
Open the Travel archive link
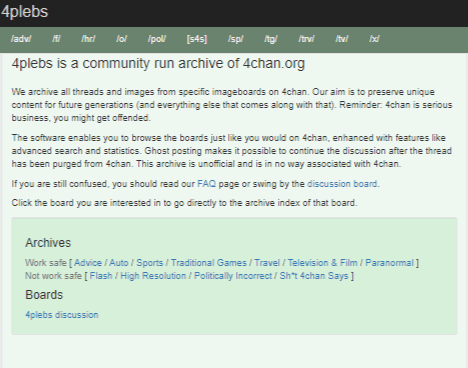point(267,263)
